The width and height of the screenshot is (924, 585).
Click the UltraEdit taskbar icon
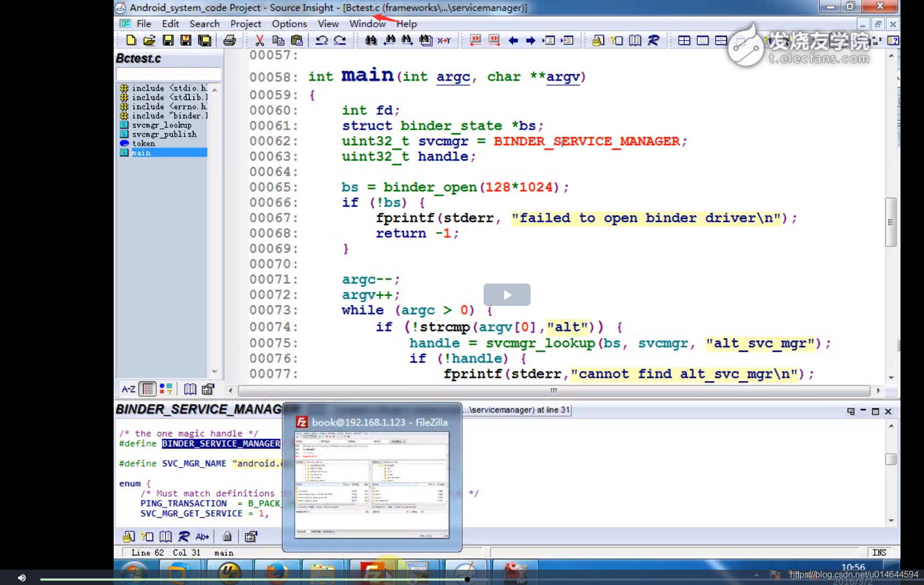229,572
